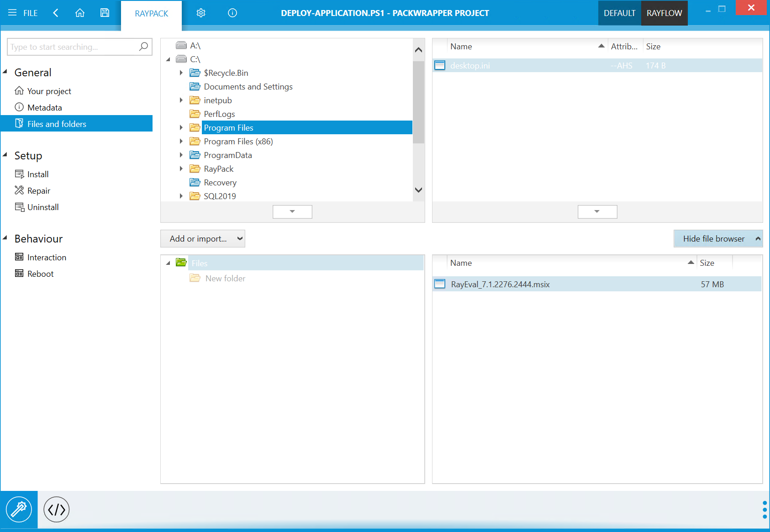Viewport: 770px width, 532px height.
Task: Open application settings gear
Action: pos(201,13)
